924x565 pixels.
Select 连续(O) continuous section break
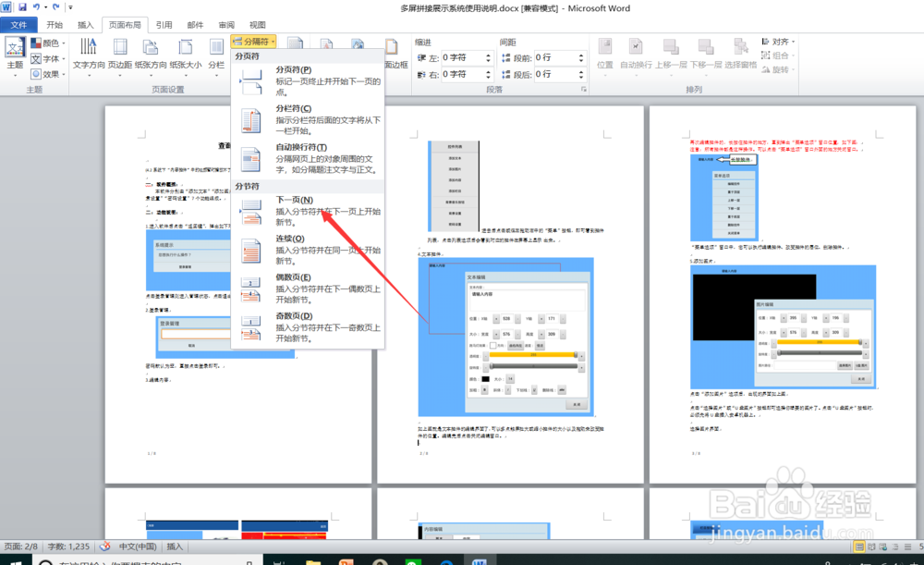(308, 250)
